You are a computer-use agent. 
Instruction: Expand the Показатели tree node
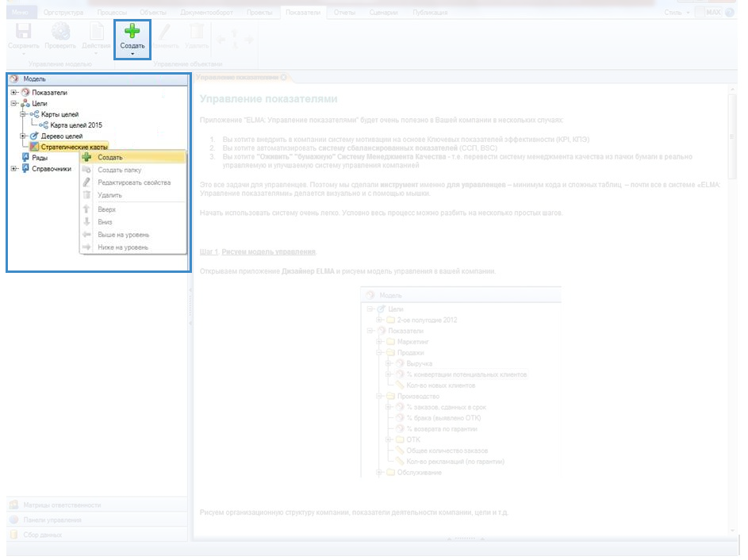click(x=14, y=93)
